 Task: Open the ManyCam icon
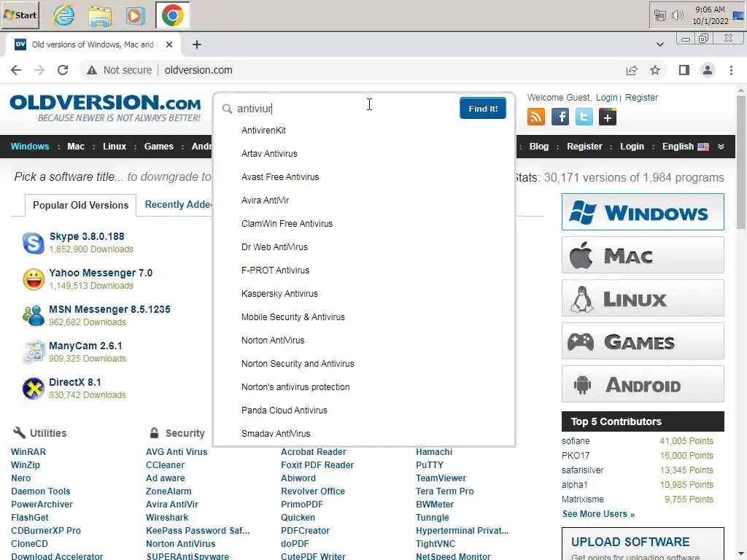point(34,352)
